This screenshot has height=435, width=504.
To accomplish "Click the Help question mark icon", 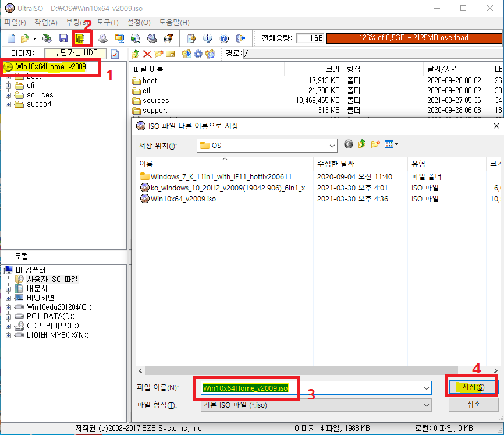I will 224,38.
